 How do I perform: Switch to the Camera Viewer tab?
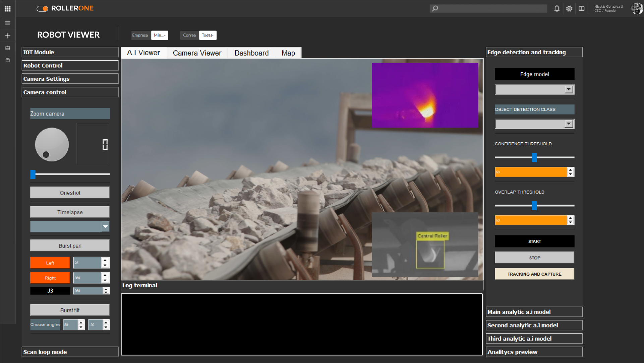pos(197,53)
